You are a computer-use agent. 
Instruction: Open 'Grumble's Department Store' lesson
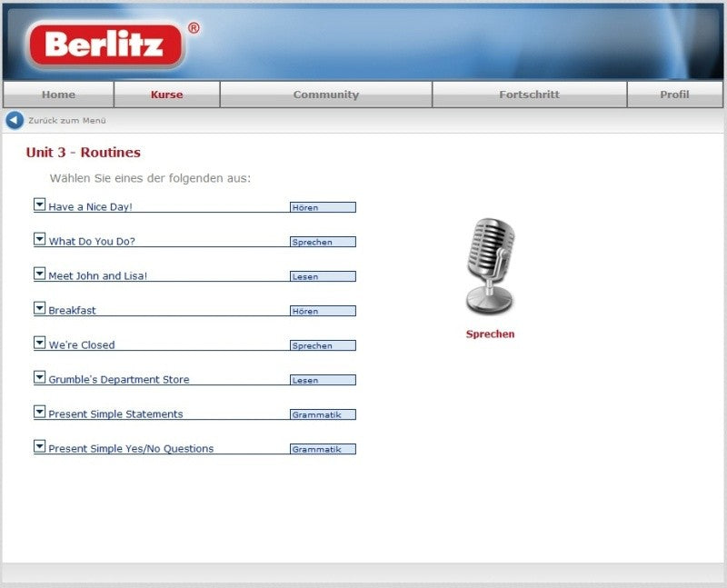click(119, 379)
